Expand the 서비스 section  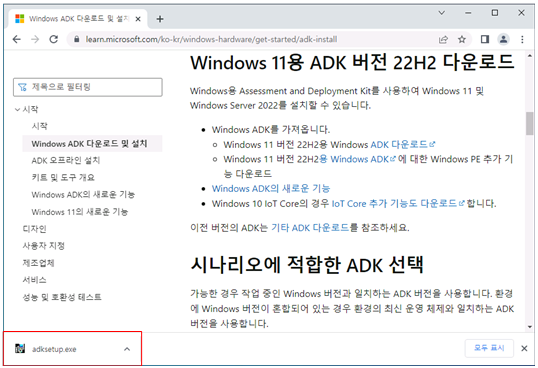click(34, 280)
